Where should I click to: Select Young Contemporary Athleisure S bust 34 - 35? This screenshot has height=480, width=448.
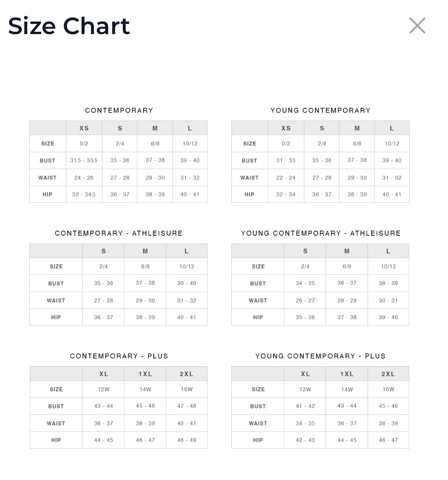[305, 283]
